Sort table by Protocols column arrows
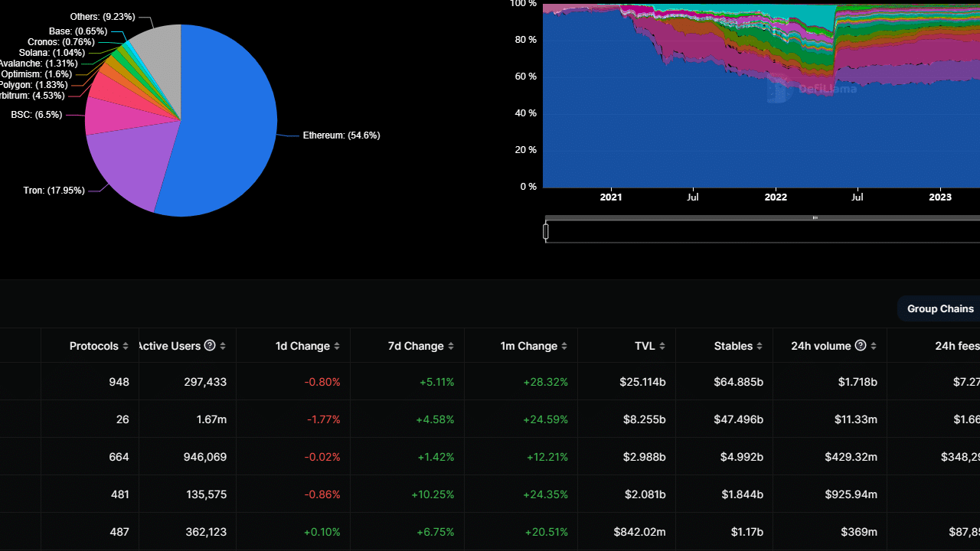The height and width of the screenshot is (551, 980). [x=126, y=346]
